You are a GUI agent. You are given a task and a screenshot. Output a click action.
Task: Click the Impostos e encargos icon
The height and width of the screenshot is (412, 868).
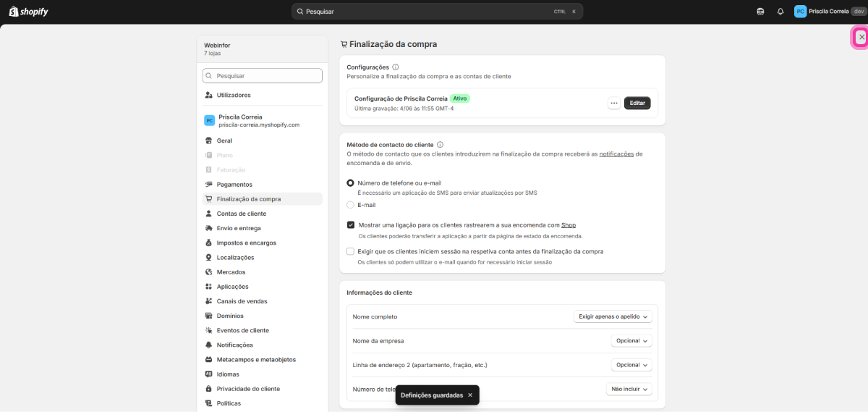pos(208,243)
